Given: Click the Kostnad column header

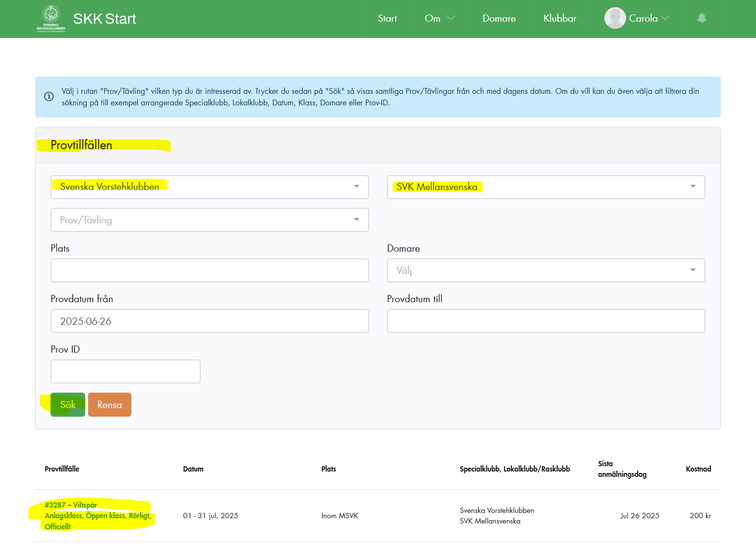Looking at the screenshot, I should click(698, 469).
